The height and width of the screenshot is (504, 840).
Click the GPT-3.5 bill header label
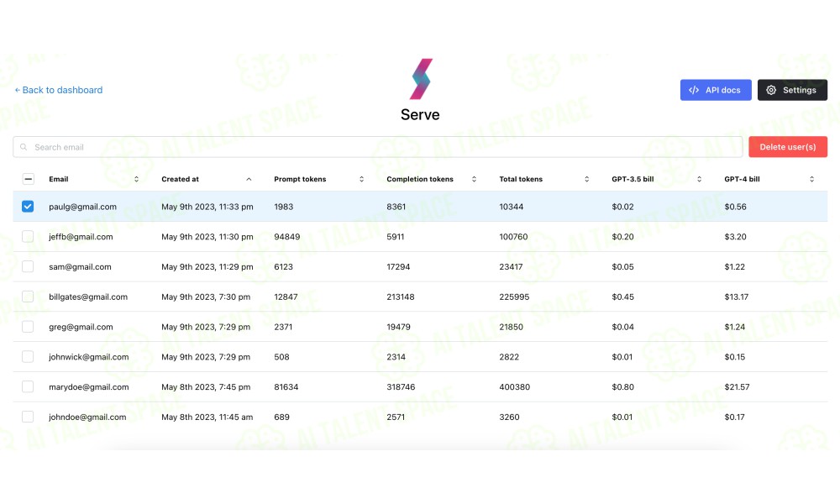(x=633, y=179)
